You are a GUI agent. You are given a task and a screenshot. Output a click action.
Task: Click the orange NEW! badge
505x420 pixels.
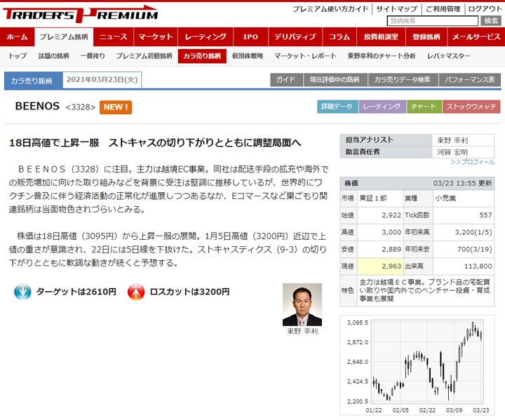[116, 107]
